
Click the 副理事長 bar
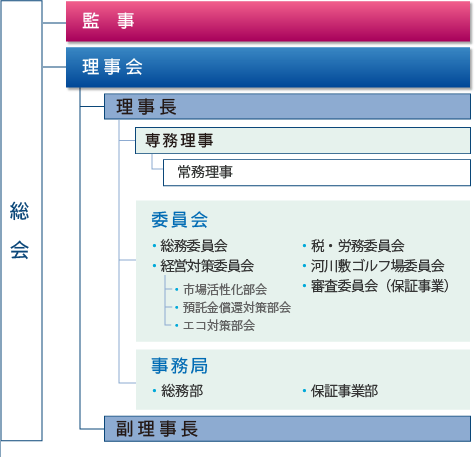tap(287, 429)
